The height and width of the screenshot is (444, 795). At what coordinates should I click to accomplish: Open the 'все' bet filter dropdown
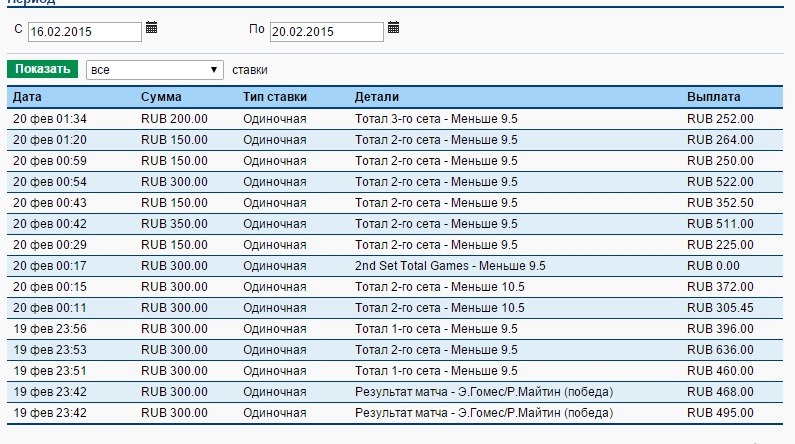click(x=155, y=70)
